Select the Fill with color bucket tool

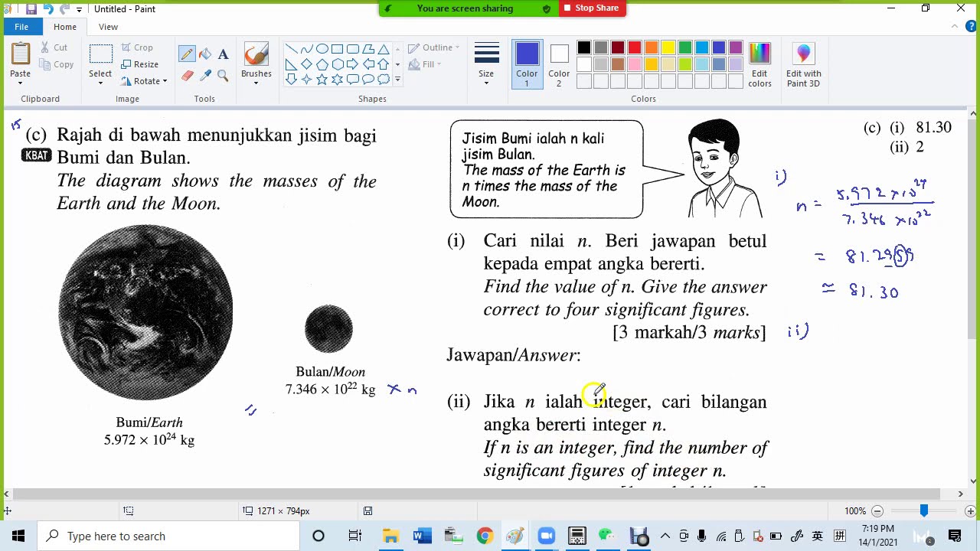point(205,54)
